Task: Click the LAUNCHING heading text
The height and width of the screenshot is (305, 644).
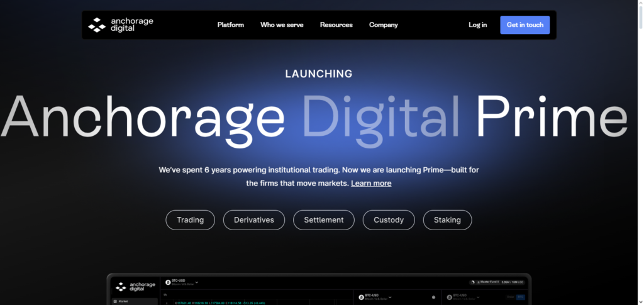Action: coord(319,74)
